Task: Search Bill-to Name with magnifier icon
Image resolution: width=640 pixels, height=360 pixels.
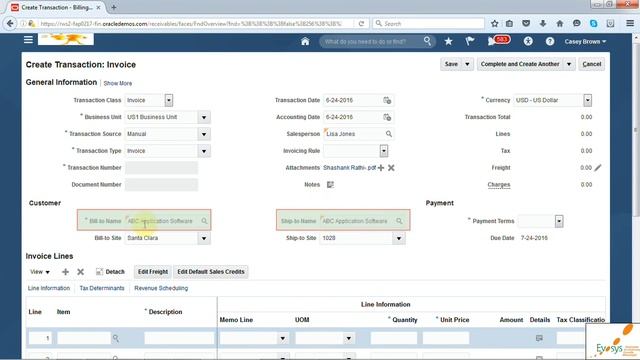Action: [204, 221]
